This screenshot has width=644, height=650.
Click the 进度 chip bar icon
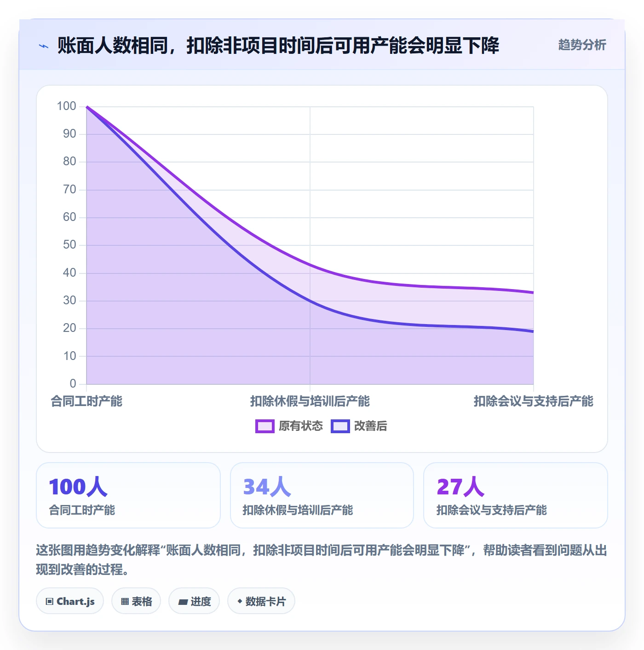point(183,602)
